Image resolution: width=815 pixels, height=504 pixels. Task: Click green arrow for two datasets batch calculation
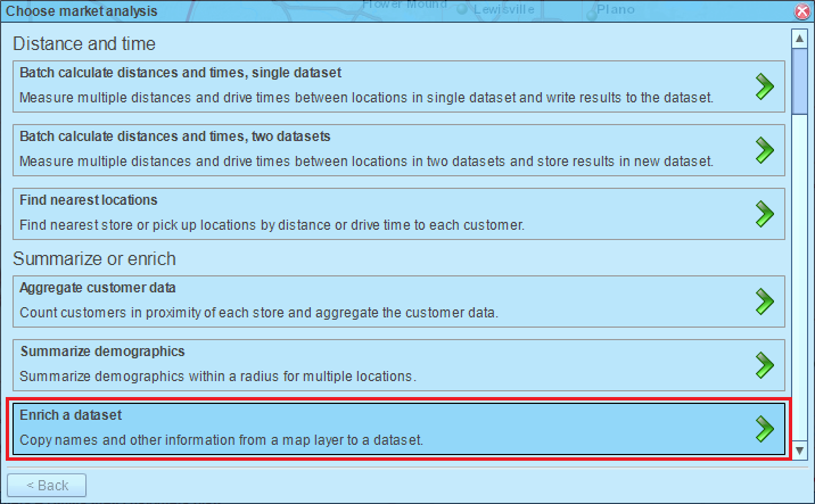coord(764,150)
